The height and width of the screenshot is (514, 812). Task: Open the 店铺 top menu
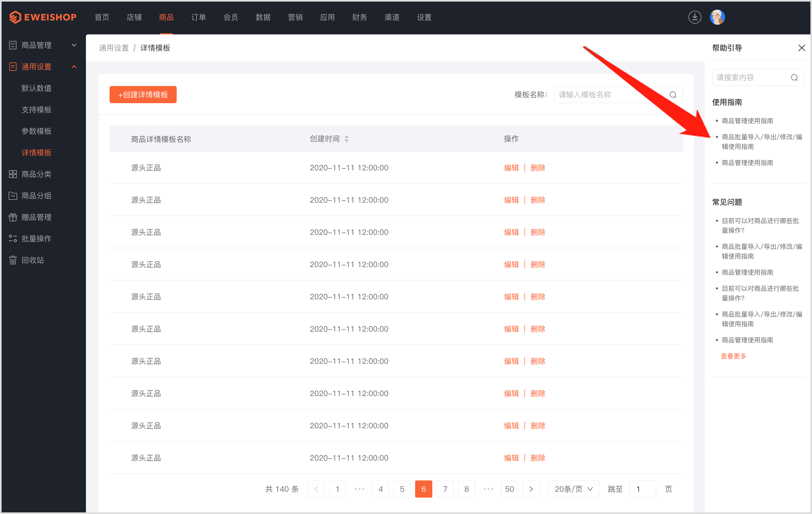point(134,17)
